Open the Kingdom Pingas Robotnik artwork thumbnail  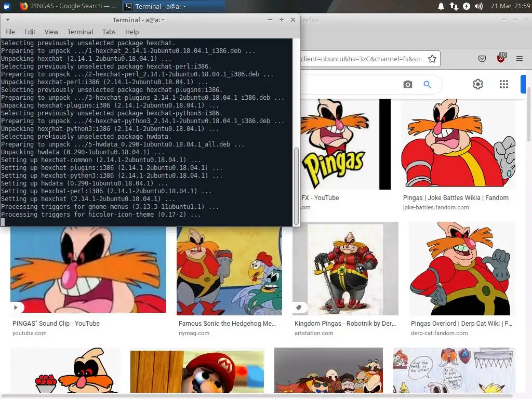pos(345,269)
